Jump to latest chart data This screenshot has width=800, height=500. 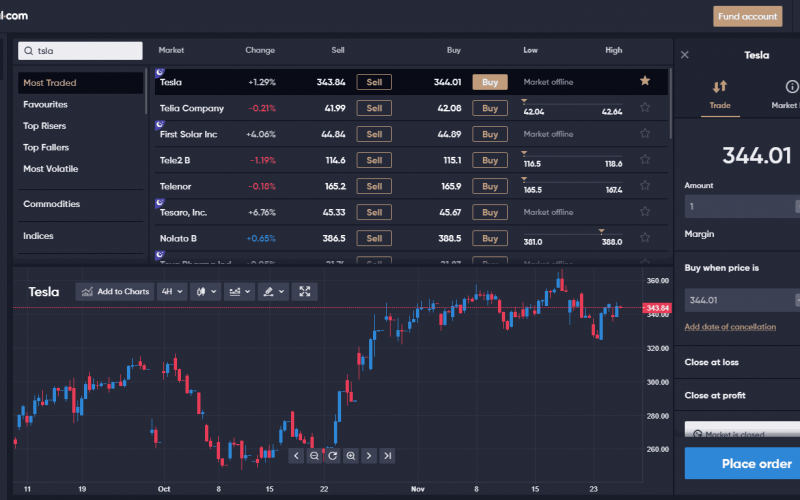click(387, 456)
